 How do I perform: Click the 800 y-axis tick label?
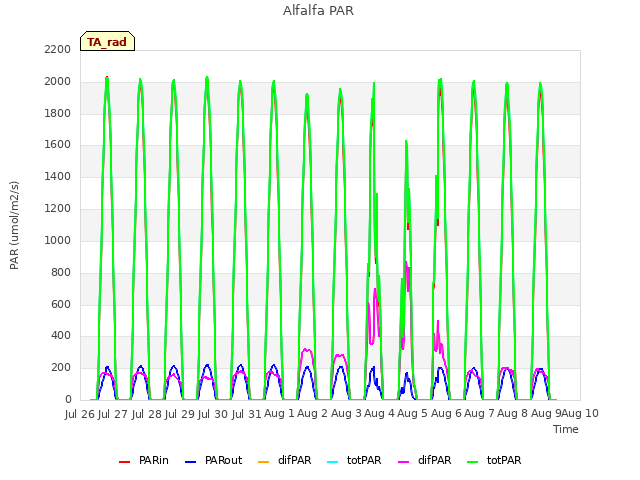click(x=61, y=272)
